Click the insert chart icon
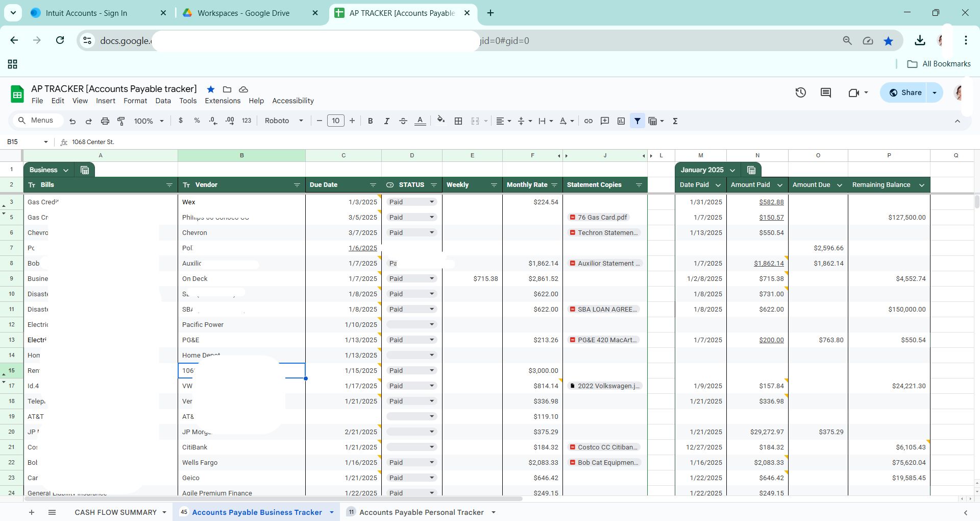Viewport: 980px width, 521px height. point(621,121)
